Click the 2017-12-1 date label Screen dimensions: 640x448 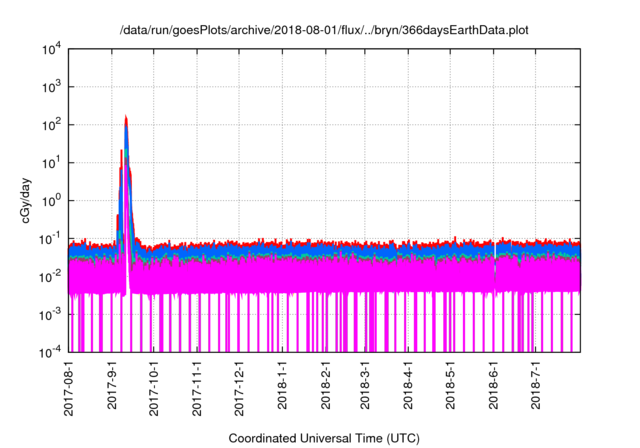(239, 388)
